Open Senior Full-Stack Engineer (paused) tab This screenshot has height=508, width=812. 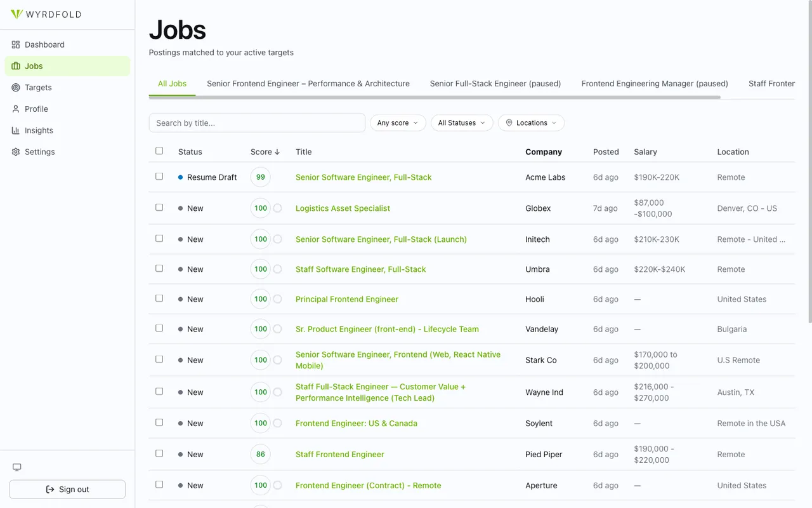[495, 84]
